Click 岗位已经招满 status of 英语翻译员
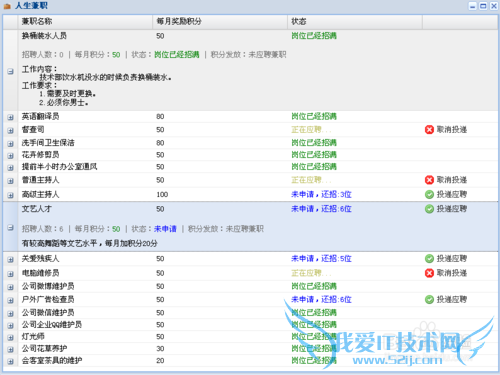Screen dimensions: 500x375 314,116
